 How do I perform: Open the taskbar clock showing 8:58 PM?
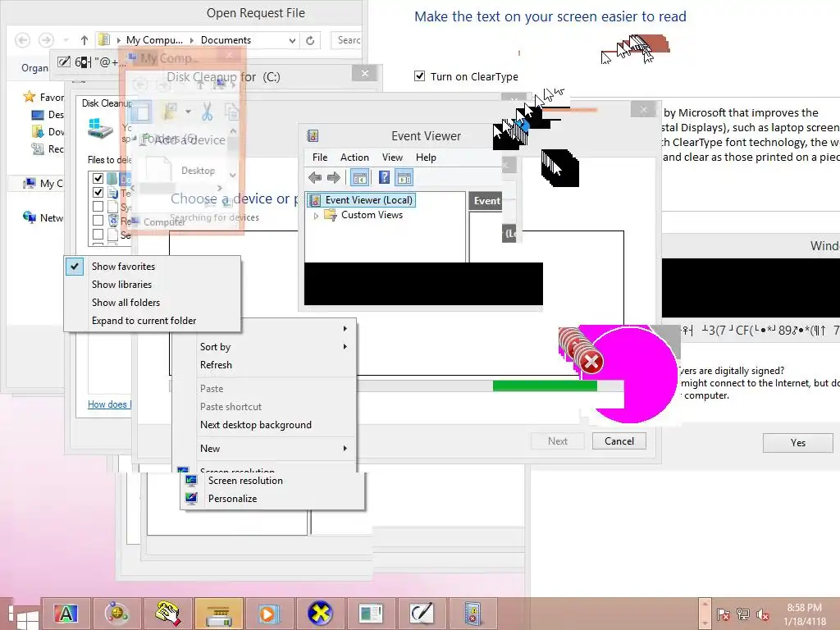point(804,614)
